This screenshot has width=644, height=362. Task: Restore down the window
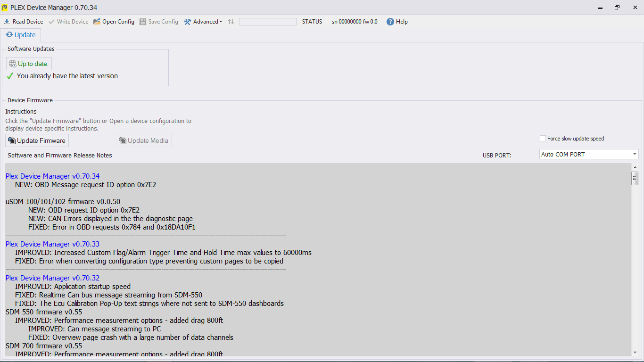pyautogui.click(x=617, y=8)
